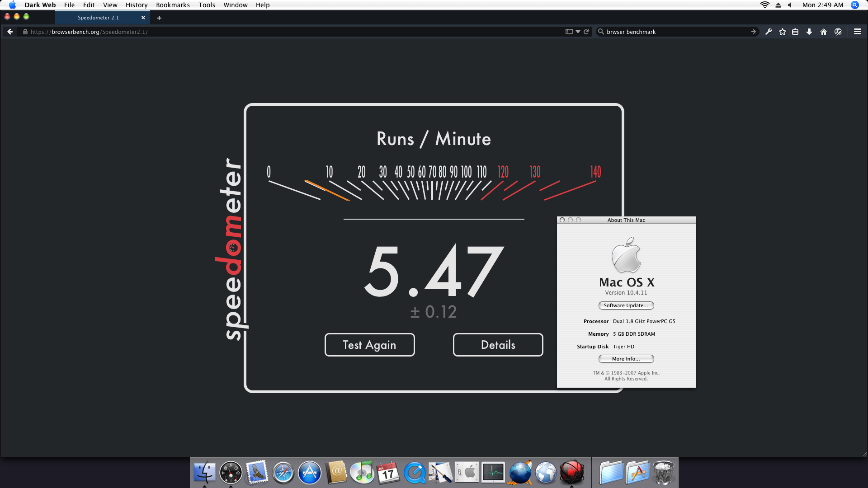This screenshot has width=868, height=488.
Task: Open a new tab with plus button
Action: pos(159,18)
